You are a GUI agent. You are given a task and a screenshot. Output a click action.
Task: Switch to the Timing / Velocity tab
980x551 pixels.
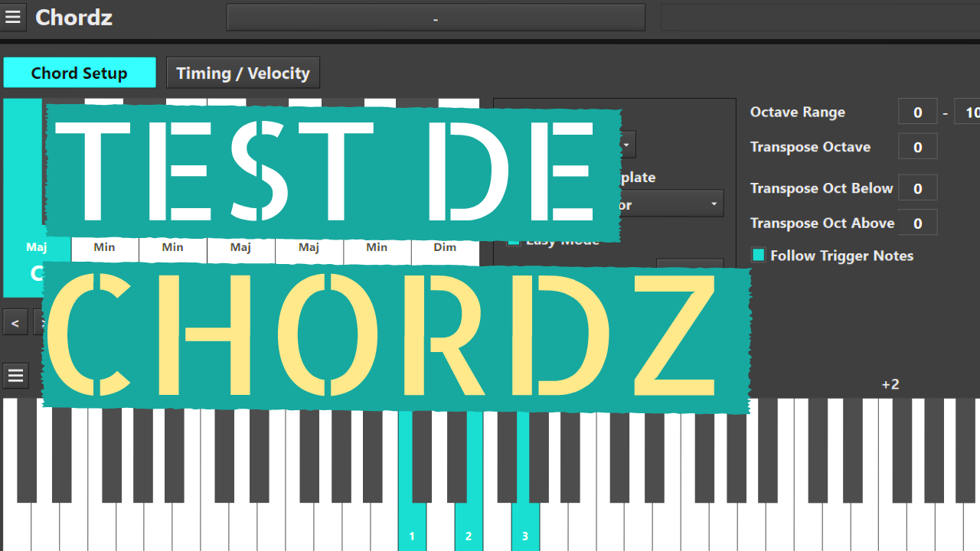[243, 72]
